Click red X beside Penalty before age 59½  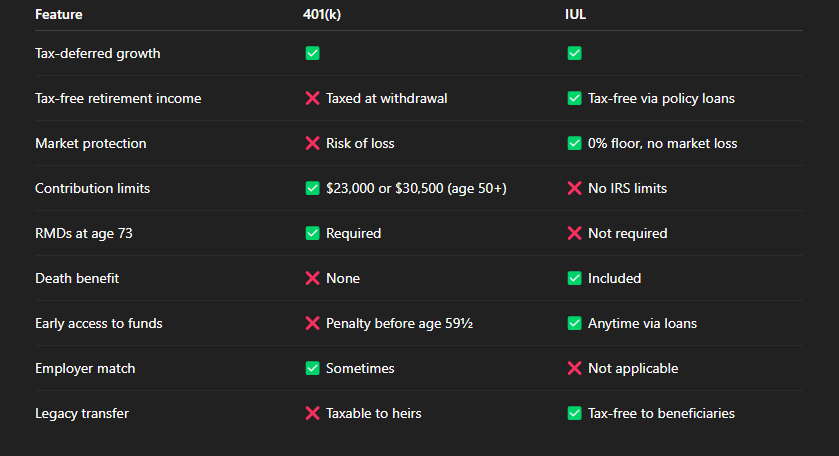tap(312, 323)
